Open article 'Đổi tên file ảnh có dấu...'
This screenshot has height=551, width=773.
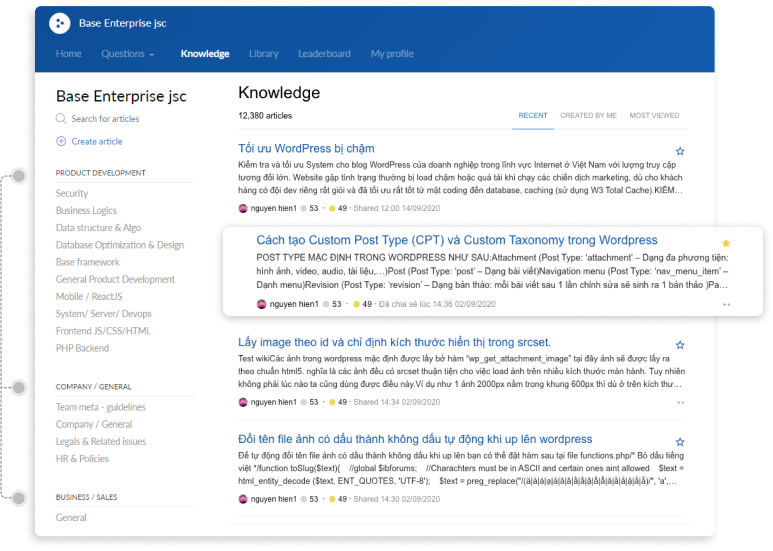pos(415,439)
